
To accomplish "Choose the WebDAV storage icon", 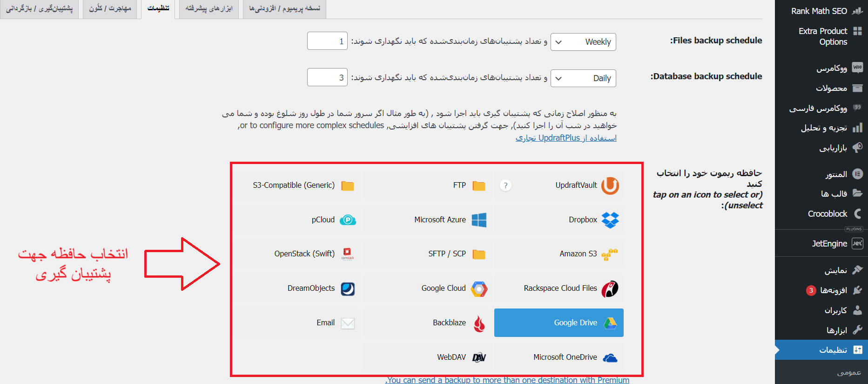I will (x=479, y=357).
